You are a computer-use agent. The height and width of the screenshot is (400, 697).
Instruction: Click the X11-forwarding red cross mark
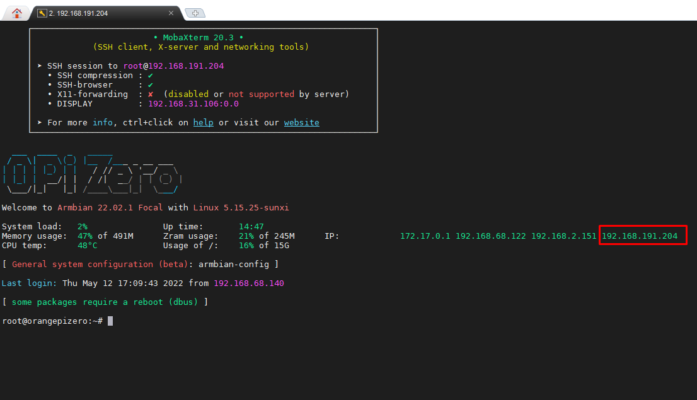coord(151,94)
